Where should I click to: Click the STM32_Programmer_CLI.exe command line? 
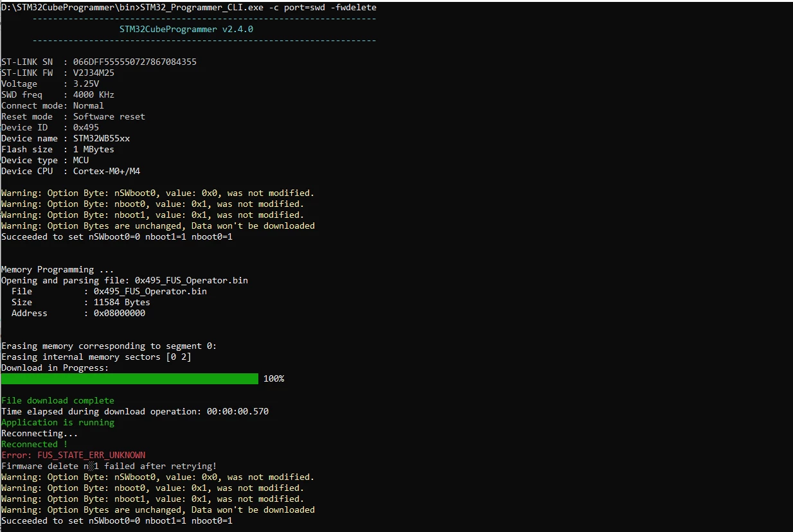point(189,8)
